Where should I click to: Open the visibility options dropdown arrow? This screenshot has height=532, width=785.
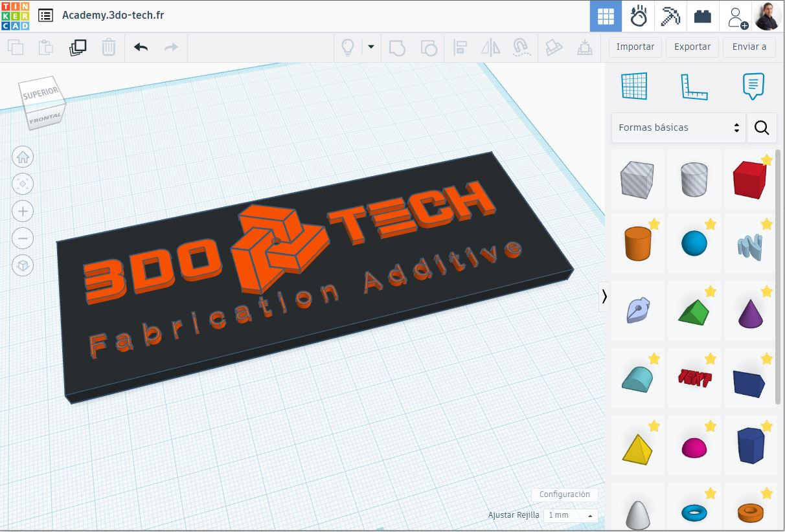point(371,47)
